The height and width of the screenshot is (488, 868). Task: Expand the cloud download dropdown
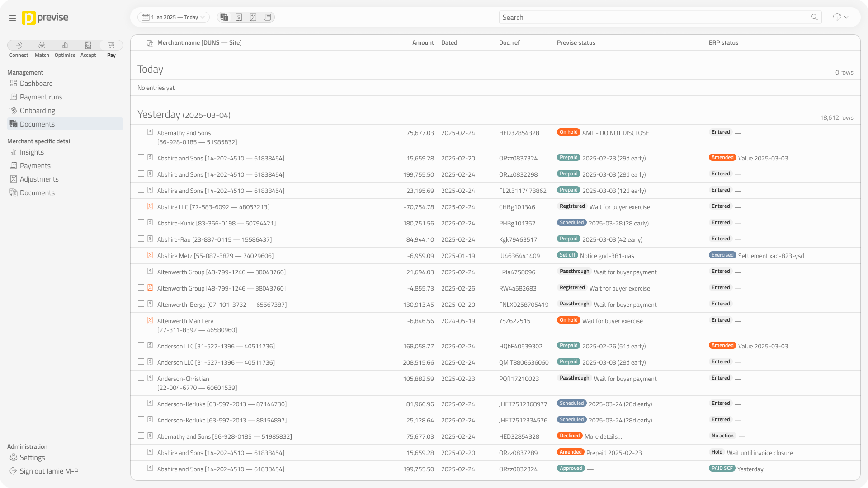coord(840,17)
